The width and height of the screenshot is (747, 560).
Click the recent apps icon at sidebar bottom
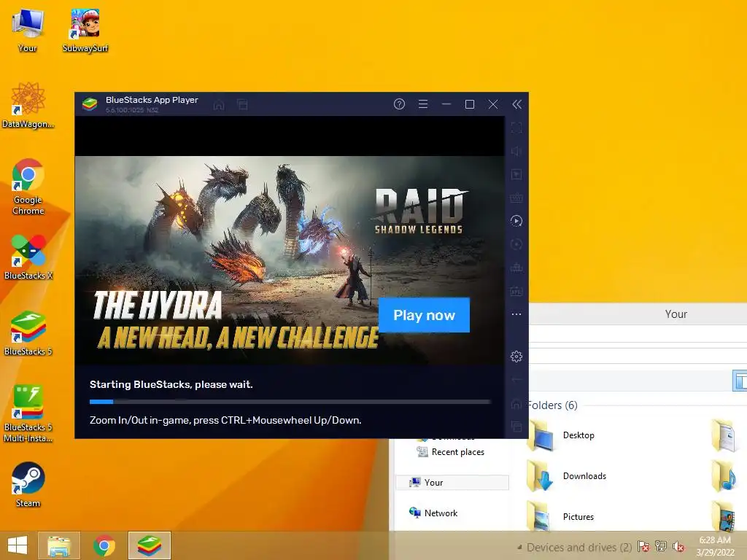coord(516,427)
